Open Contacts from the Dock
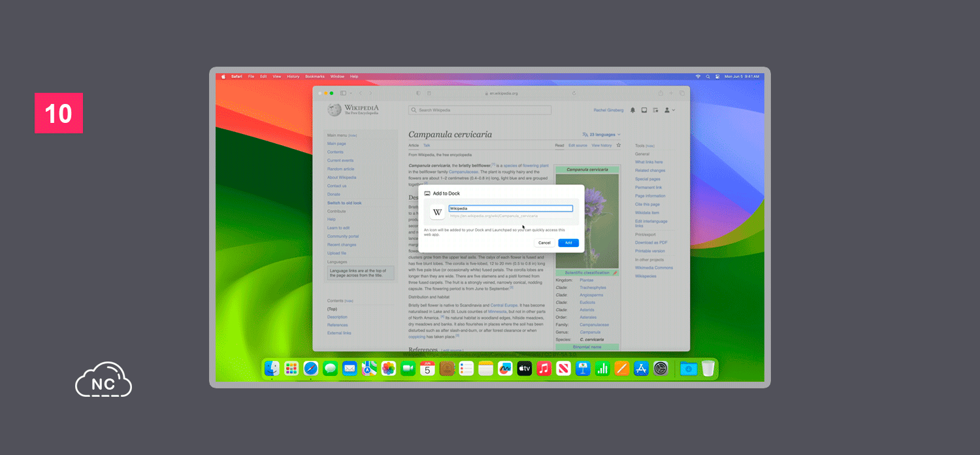Viewport: 980px width, 455px height. (447, 369)
